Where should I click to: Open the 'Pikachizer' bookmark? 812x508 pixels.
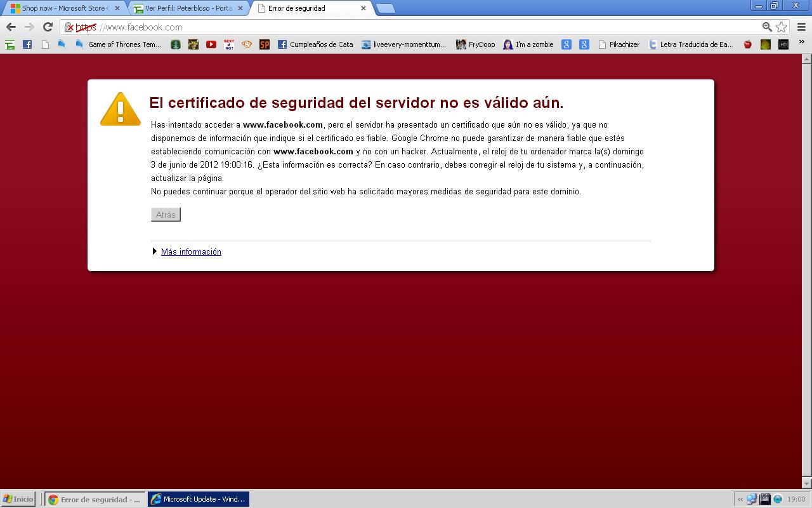point(619,44)
